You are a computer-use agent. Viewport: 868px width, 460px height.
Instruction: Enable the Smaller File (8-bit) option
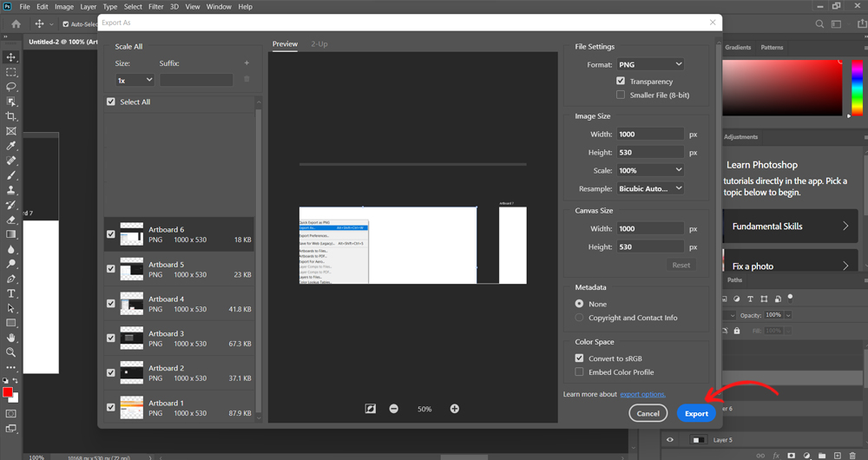(620, 95)
